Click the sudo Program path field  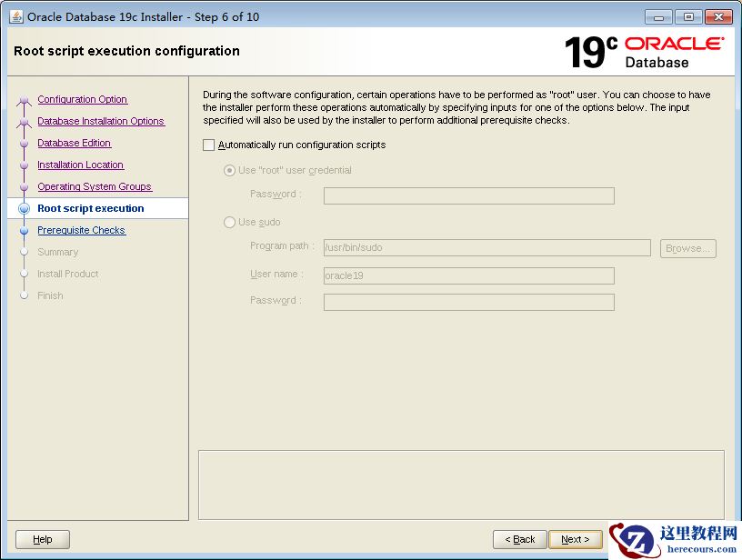pyautogui.click(x=486, y=248)
